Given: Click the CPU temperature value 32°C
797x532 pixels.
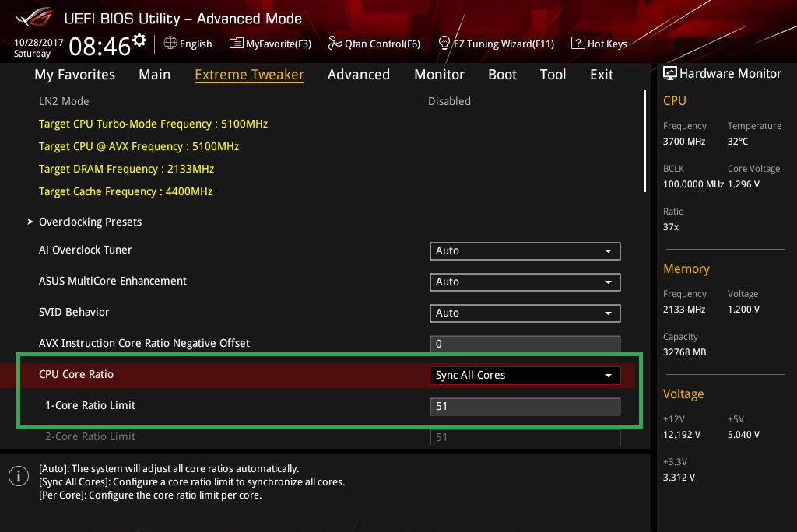Looking at the screenshot, I should (x=738, y=142).
